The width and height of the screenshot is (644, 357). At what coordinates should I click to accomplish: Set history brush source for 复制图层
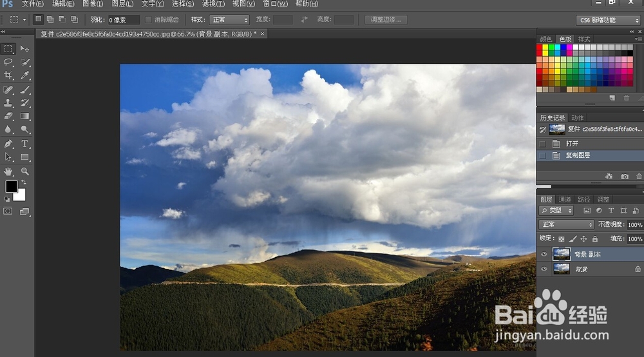click(542, 155)
